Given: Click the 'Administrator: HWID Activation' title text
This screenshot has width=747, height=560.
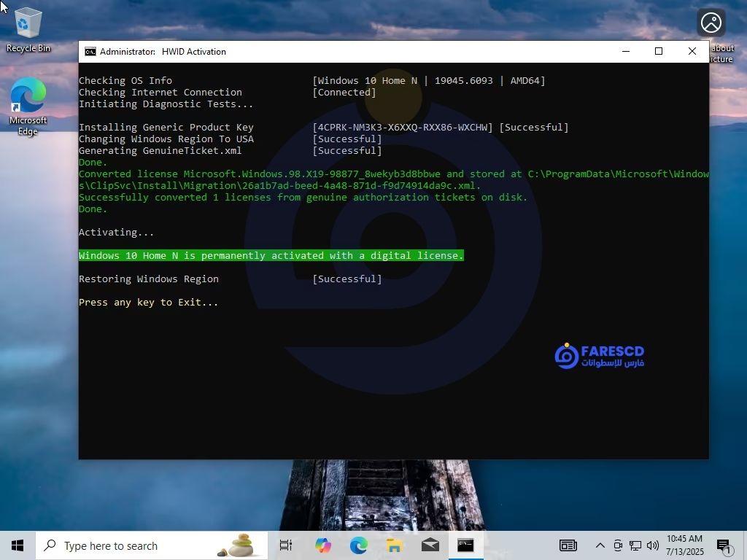Looking at the screenshot, I should point(163,52).
